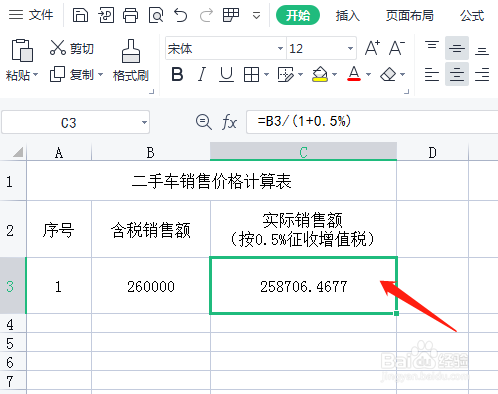This screenshot has width=498, height=394.
Task: Click the export/save-as icon
Action: [106, 15]
